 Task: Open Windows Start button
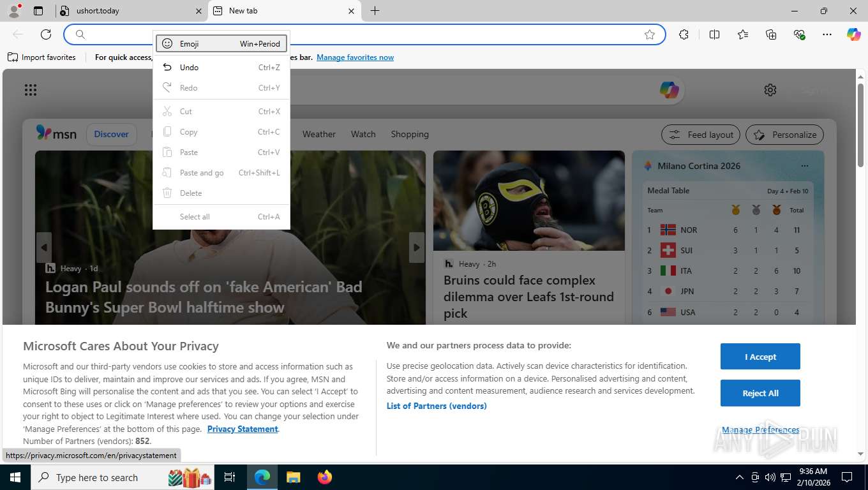15,477
